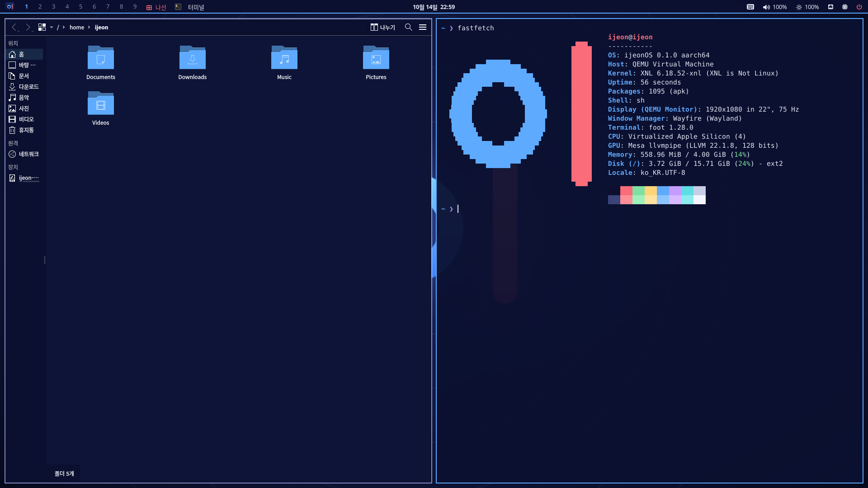Open the search icon in file manager

pos(408,27)
